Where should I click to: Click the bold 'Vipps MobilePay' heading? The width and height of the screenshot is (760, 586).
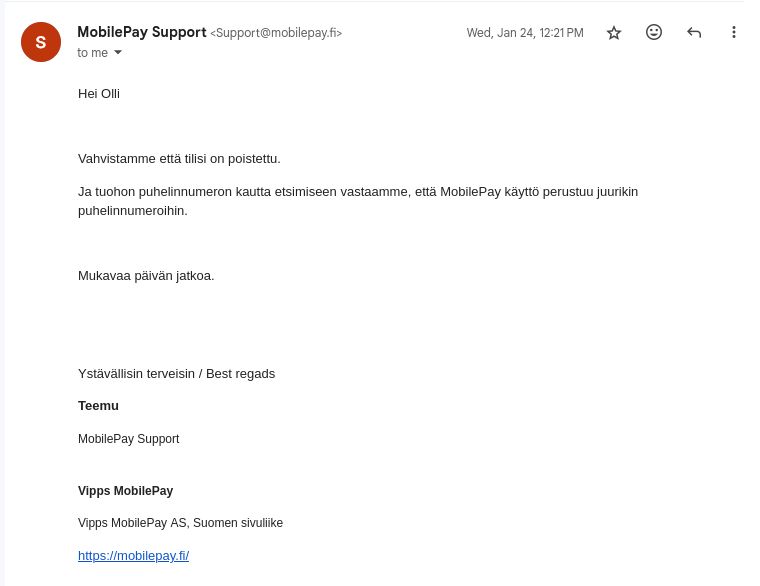point(126,491)
